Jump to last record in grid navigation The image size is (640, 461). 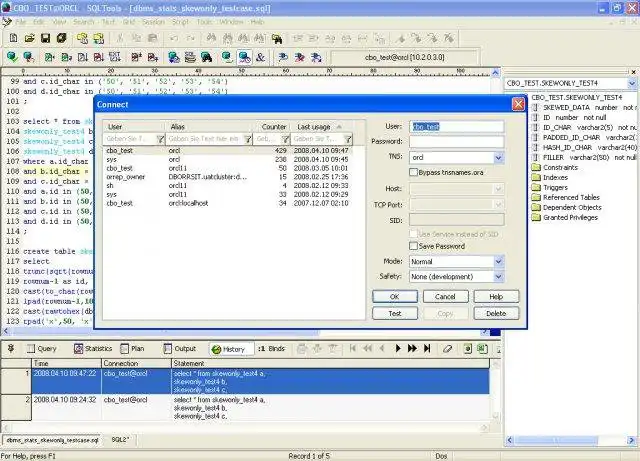(427, 348)
